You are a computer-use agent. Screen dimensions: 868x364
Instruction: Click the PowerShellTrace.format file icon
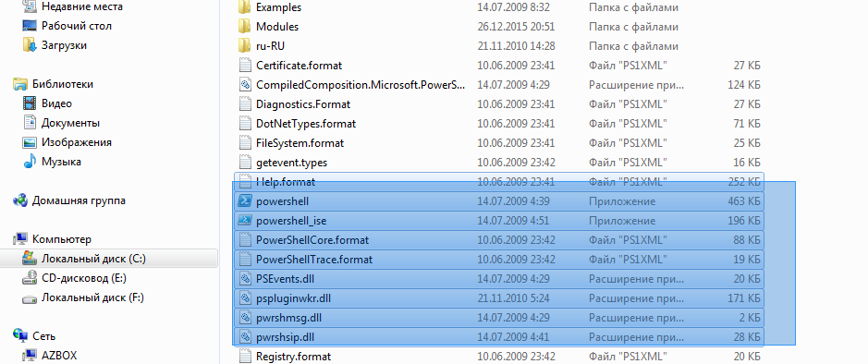pos(245,260)
